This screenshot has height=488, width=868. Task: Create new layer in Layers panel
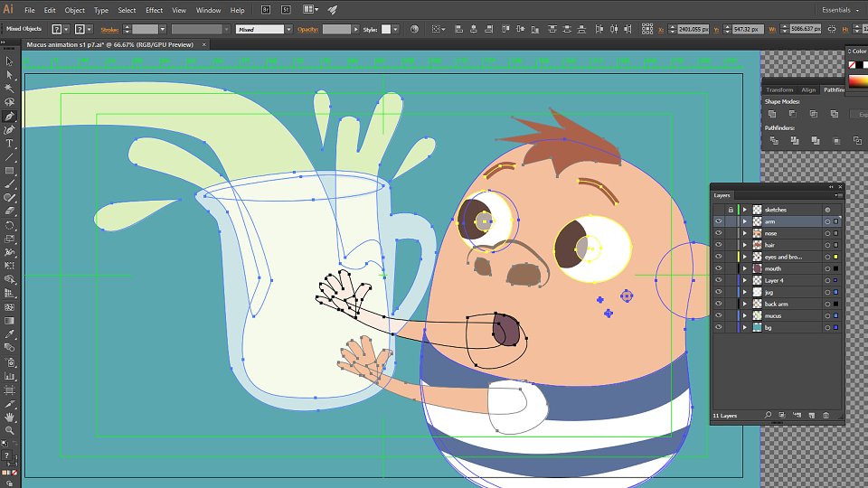pyautogui.click(x=812, y=415)
